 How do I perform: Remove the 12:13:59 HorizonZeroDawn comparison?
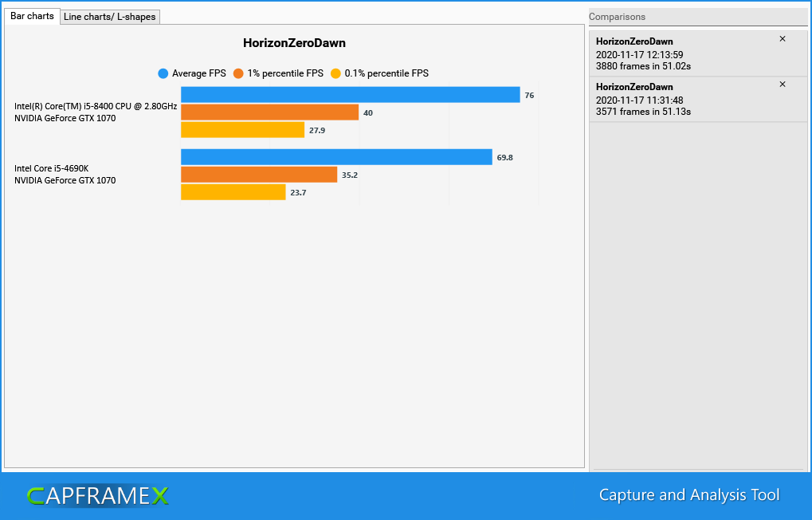click(x=783, y=39)
